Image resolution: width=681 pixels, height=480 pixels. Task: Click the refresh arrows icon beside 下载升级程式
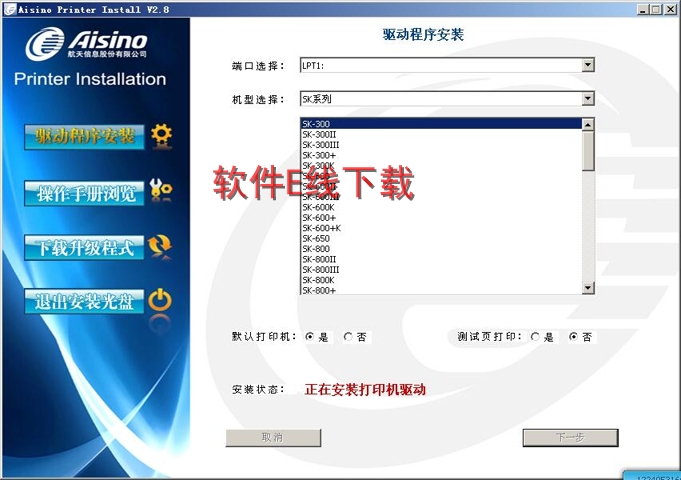point(160,245)
